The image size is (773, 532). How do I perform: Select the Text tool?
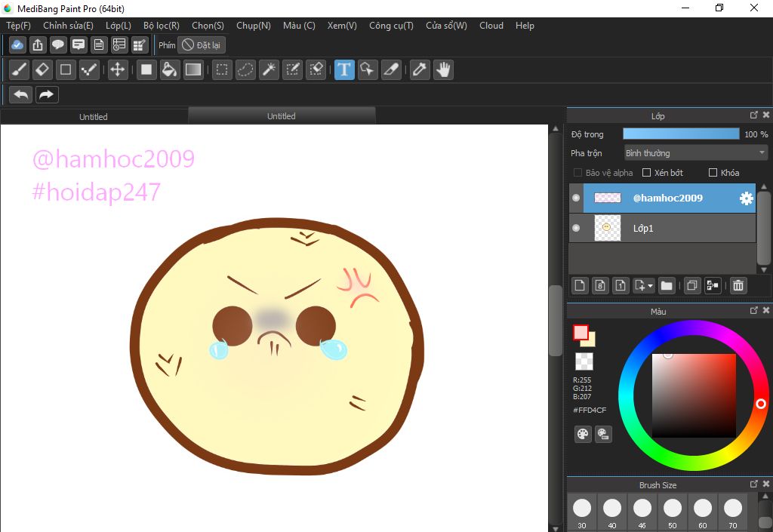pos(344,69)
